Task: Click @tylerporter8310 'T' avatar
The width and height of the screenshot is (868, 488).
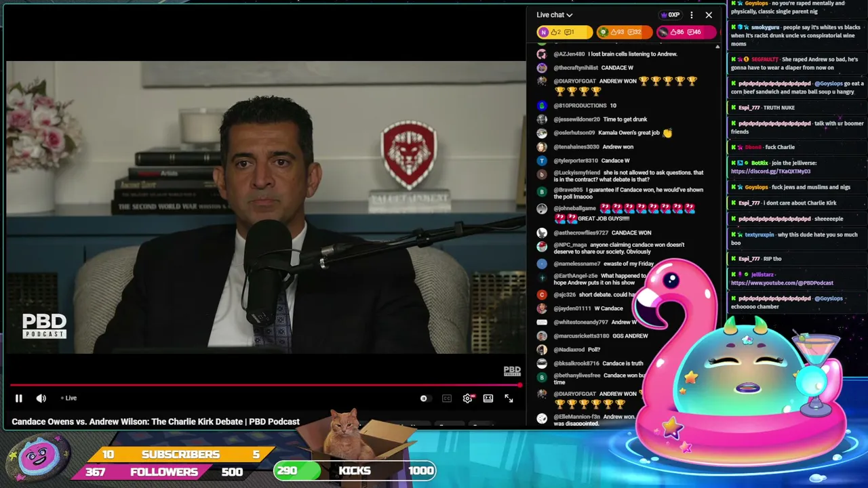Action: point(542,161)
